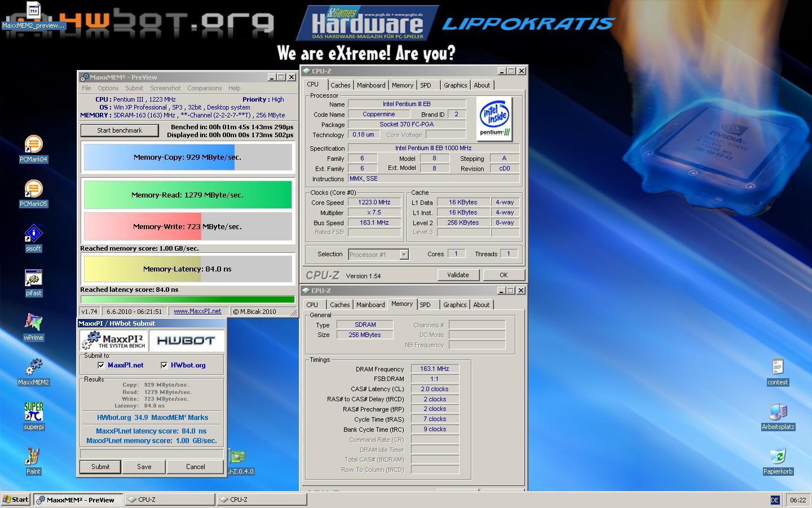Open the wPrime desktop shortcut
Viewport: 812px width, 508px height.
click(x=33, y=327)
